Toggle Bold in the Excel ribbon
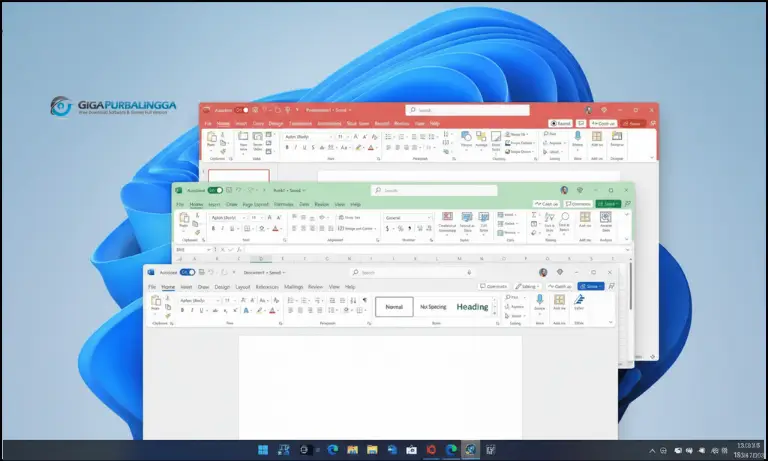The image size is (768, 461). (213, 228)
